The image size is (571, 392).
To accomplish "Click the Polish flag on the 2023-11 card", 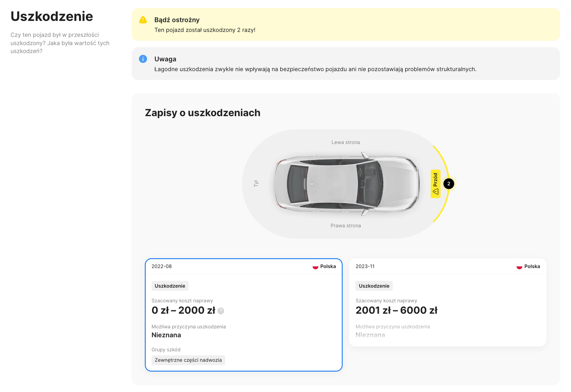I will [x=519, y=267].
